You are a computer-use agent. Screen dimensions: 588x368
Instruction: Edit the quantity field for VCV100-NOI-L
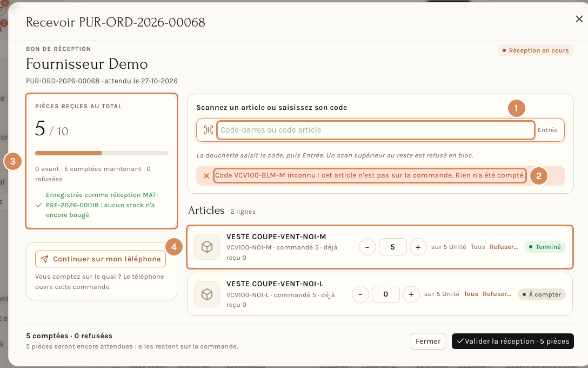385,294
